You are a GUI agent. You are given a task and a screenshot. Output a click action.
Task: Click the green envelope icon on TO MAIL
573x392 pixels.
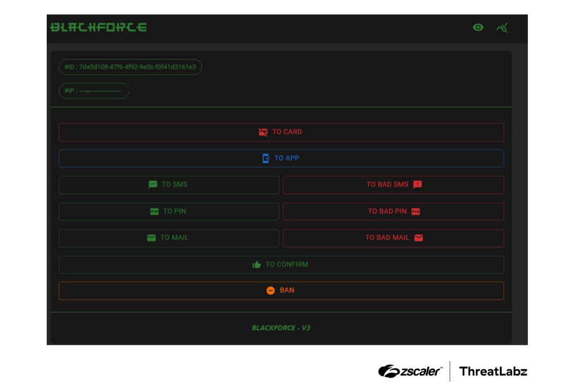[x=150, y=238]
